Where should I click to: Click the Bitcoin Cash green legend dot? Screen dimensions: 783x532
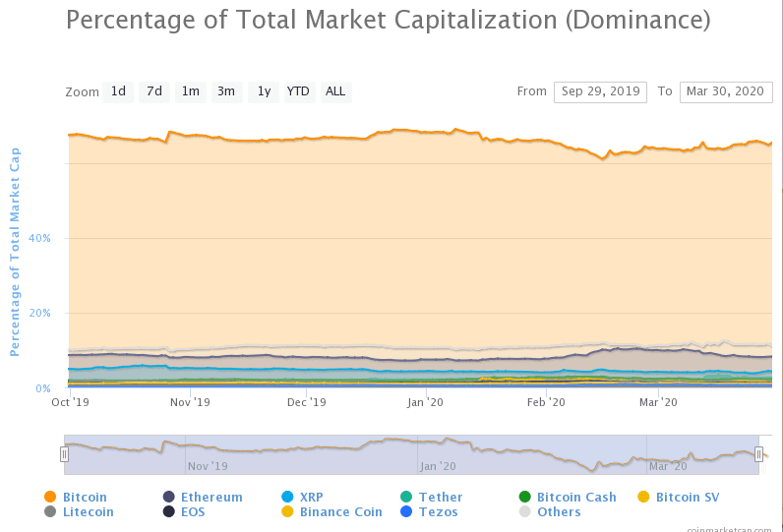525,497
